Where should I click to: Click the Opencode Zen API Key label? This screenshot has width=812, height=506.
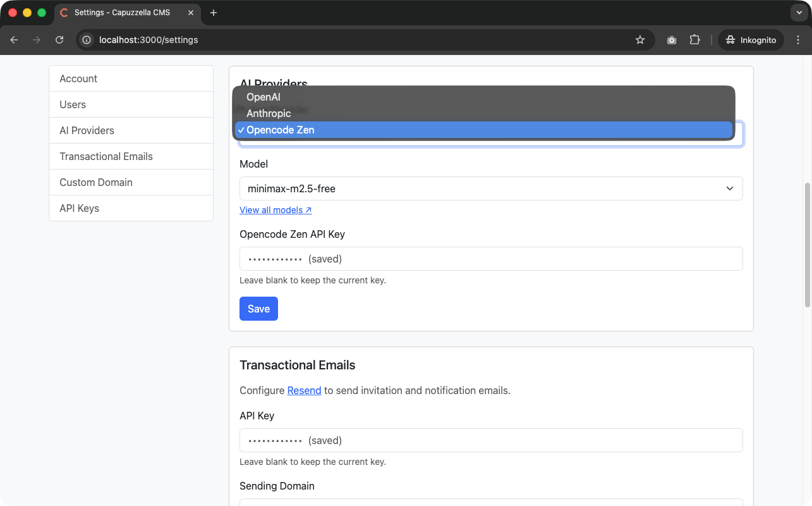[292, 234]
